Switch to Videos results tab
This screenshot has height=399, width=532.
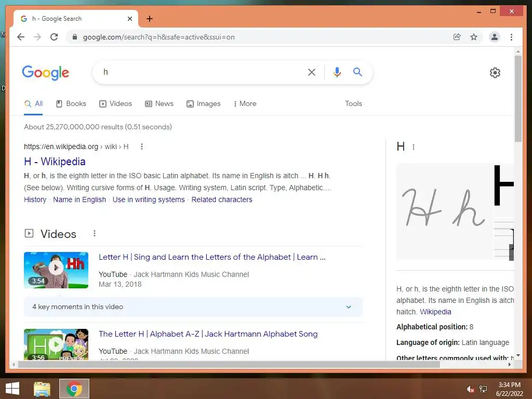(115, 103)
